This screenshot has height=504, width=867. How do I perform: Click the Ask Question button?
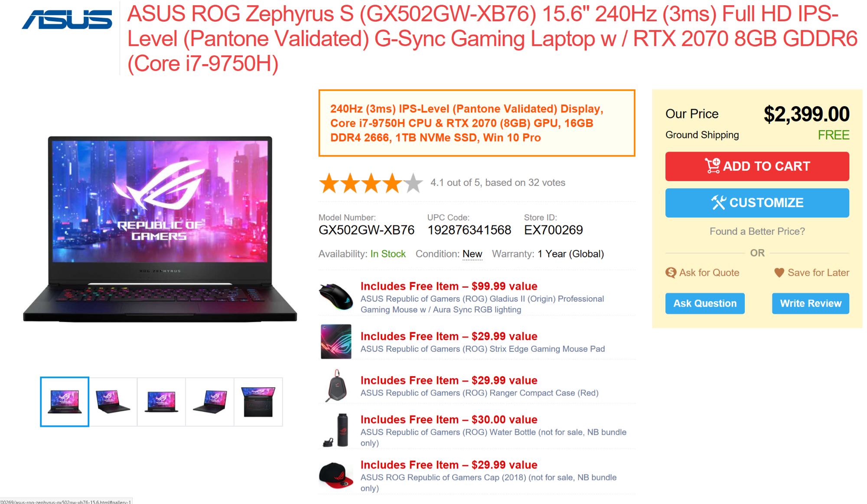point(705,303)
